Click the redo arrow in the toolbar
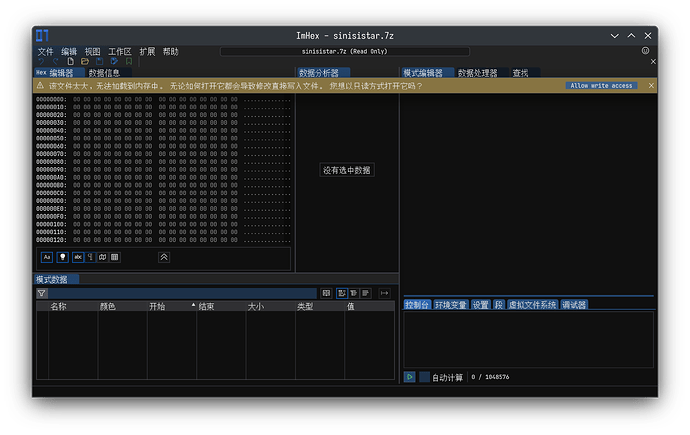Viewport: 690px width, 435px height. pyautogui.click(x=56, y=62)
